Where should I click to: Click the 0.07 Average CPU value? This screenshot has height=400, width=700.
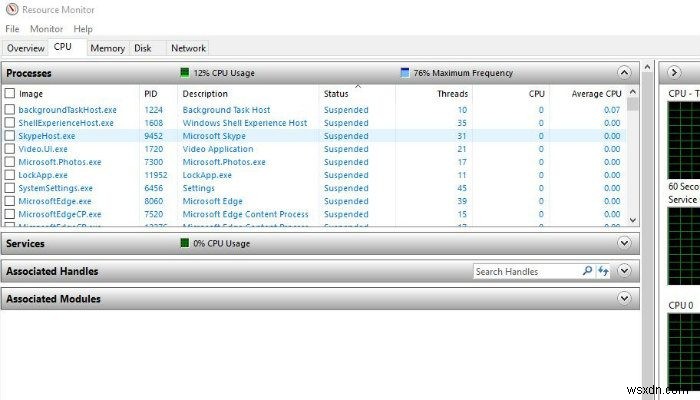point(612,110)
